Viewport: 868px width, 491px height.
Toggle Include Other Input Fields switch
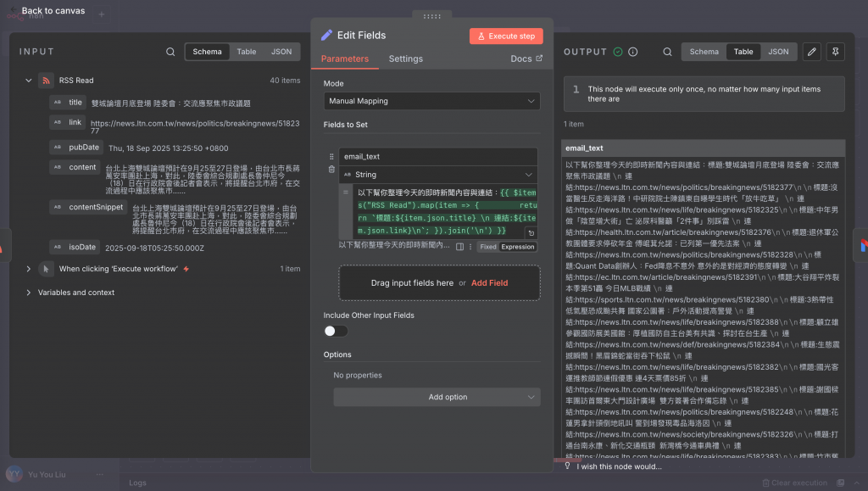(336, 331)
